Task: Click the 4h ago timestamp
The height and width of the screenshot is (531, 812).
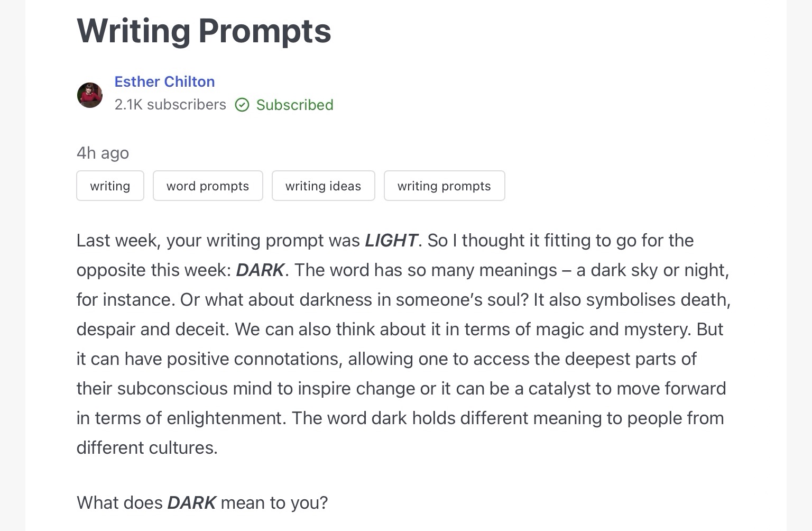Action: [x=103, y=153]
